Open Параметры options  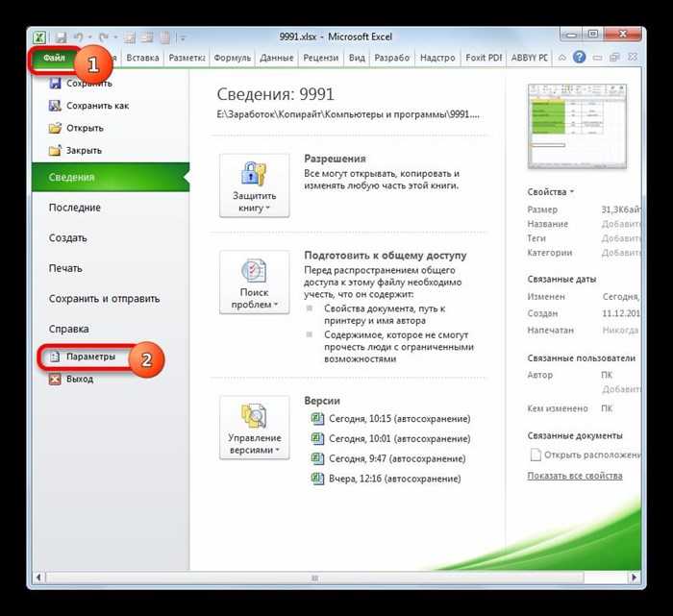[90, 357]
